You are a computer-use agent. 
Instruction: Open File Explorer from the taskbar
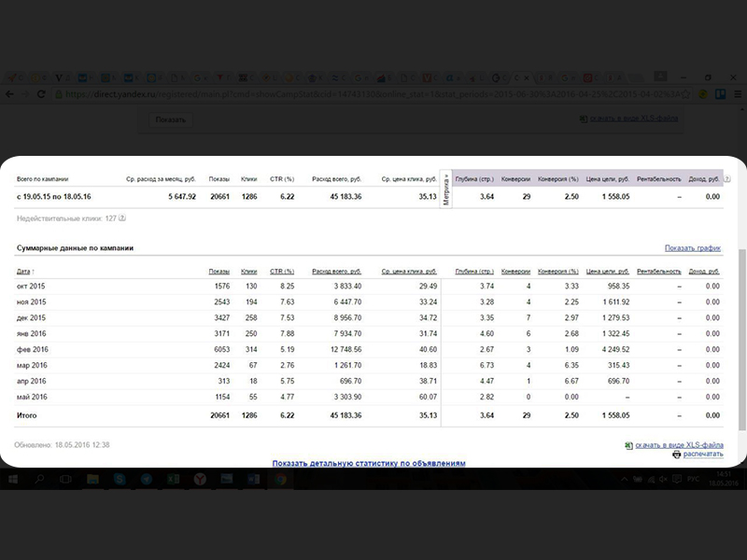(x=92, y=479)
